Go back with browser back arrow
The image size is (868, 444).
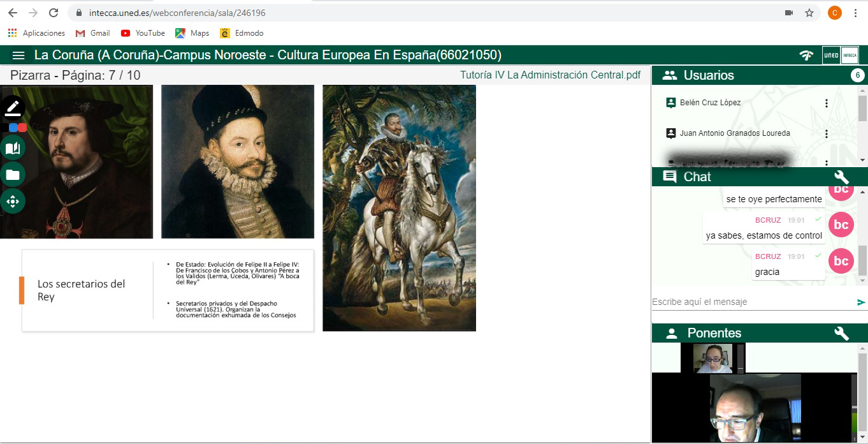click(x=12, y=13)
